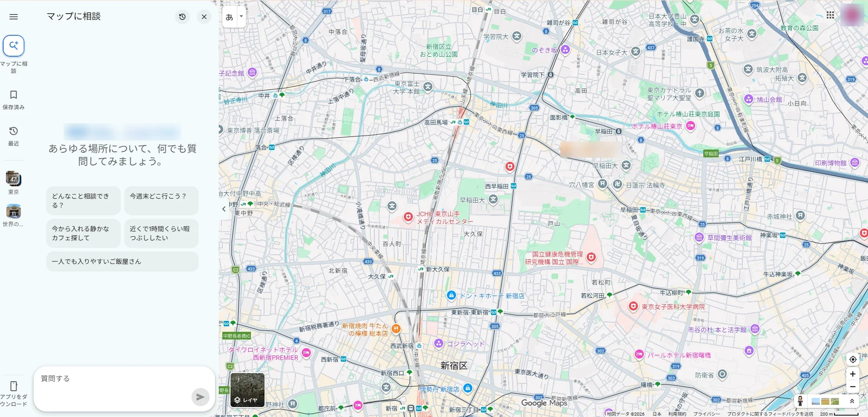Image resolution: width=868 pixels, height=417 pixels.
Task: Open the 世界の... recent place thumbnail
Action: [14, 211]
